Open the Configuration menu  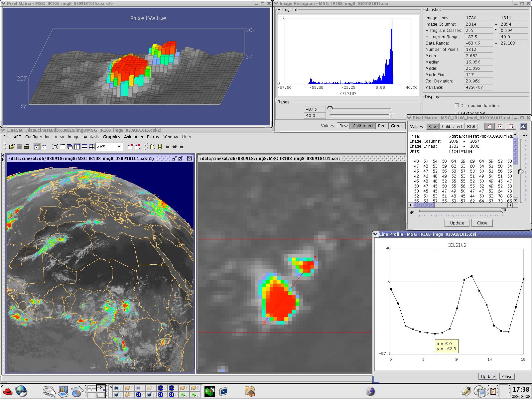pos(38,137)
